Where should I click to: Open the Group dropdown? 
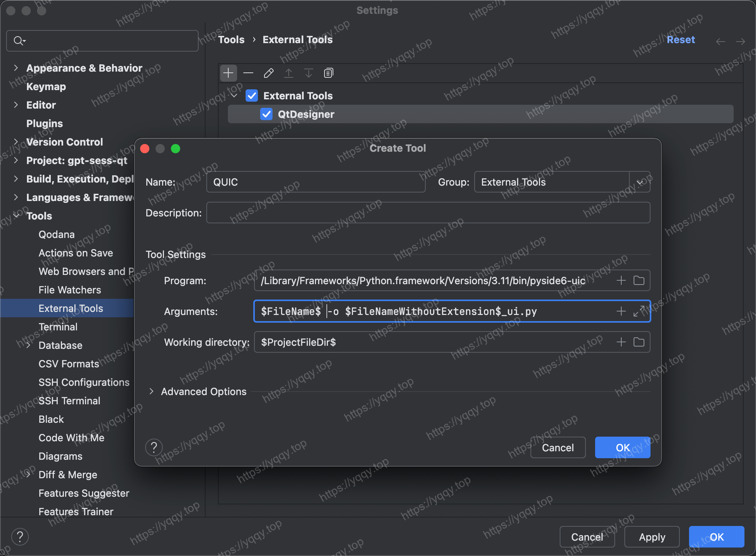(640, 182)
